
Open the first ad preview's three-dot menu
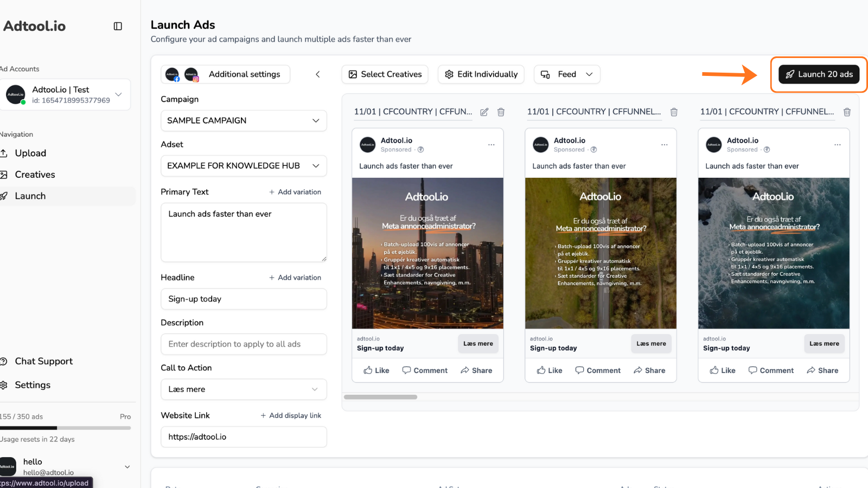[491, 145]
